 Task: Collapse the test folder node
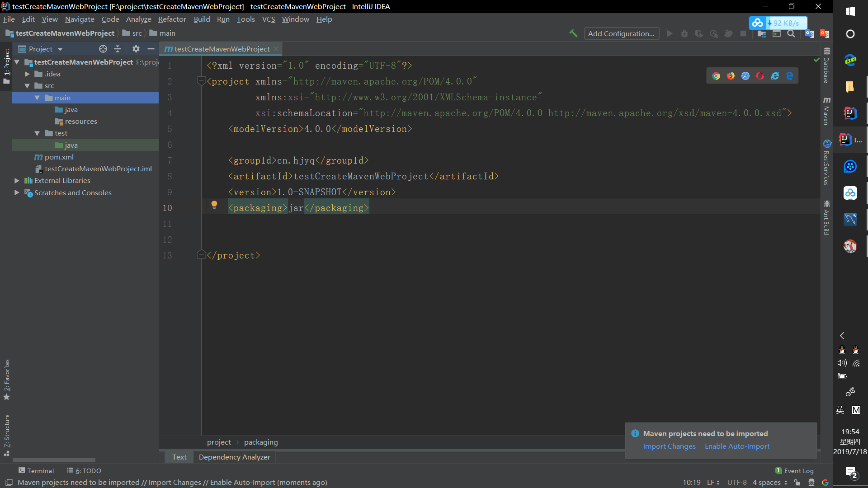(37, 133)
